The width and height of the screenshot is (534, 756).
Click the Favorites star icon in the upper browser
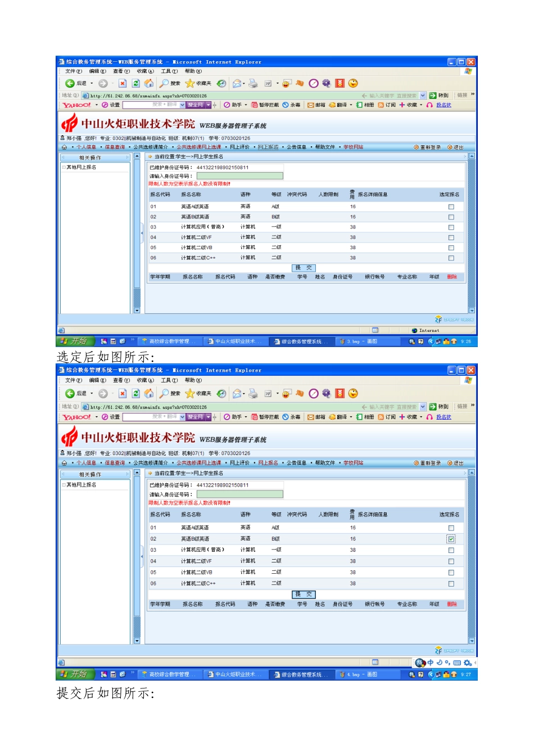click(x=189, y=83)
